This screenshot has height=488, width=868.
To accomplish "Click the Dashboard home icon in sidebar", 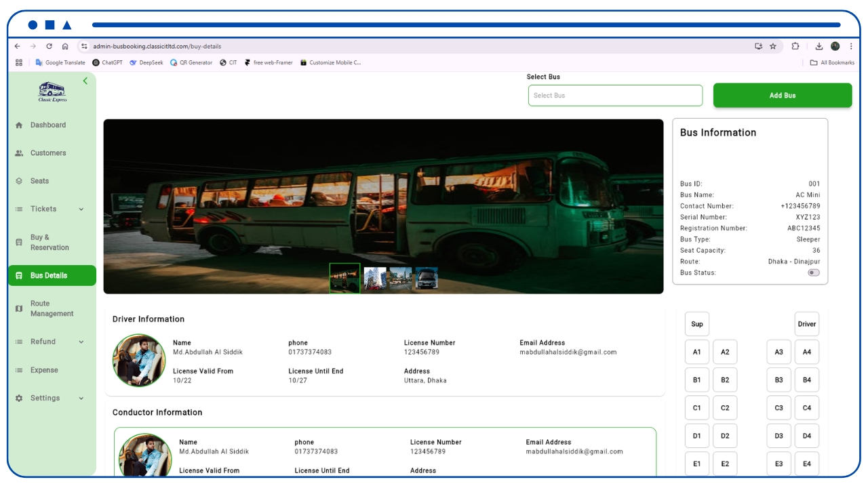I will [19, 125].
